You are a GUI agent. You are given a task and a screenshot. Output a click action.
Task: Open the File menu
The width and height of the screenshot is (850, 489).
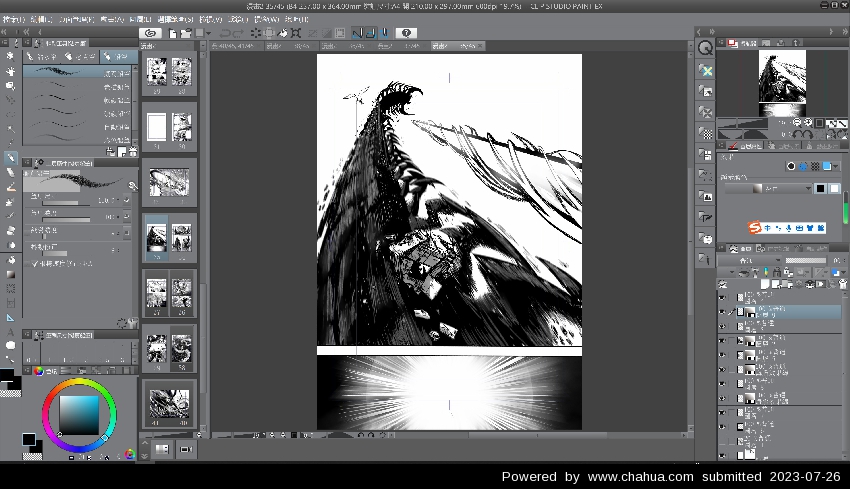click(x=13, y=19)
